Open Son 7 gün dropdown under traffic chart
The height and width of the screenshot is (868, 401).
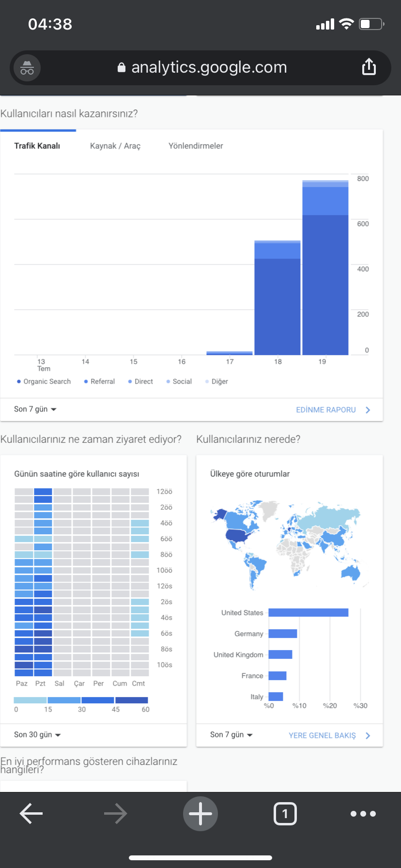[35, 409]
